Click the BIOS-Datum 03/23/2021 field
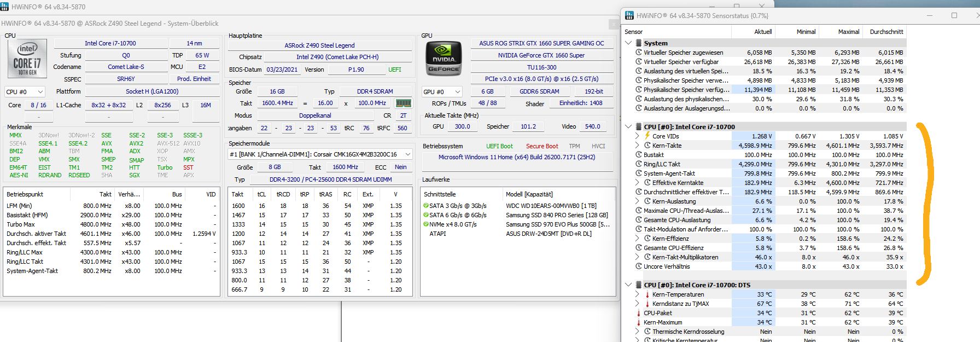Image resolution: width=980 pixels, height=342 pixels. tap(282, 69)
